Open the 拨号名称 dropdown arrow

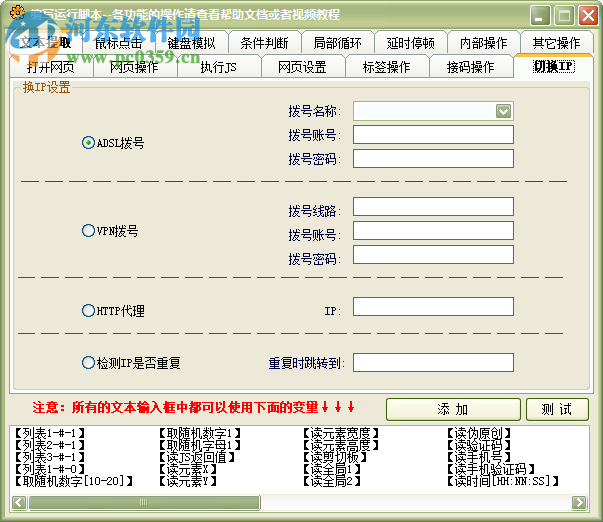tap(503, 111)
